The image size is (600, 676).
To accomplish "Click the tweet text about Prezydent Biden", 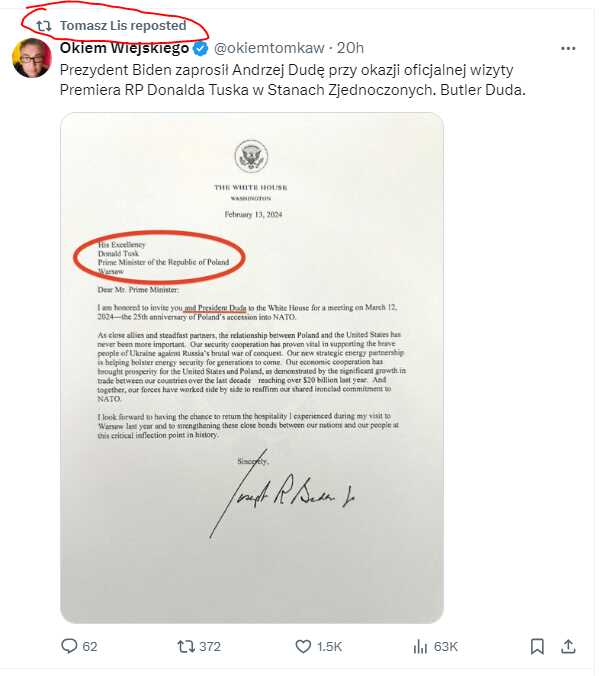I will click(x=293, y=80).
